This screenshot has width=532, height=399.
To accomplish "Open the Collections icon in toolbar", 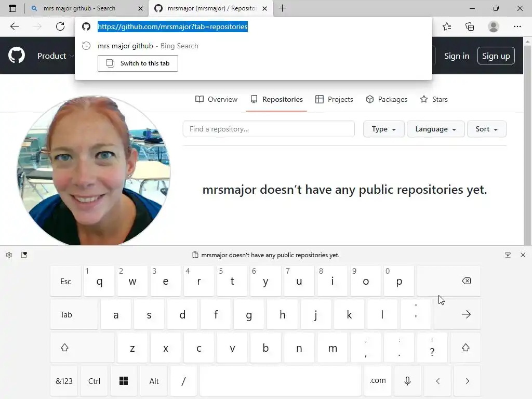I will pos(470,26).
